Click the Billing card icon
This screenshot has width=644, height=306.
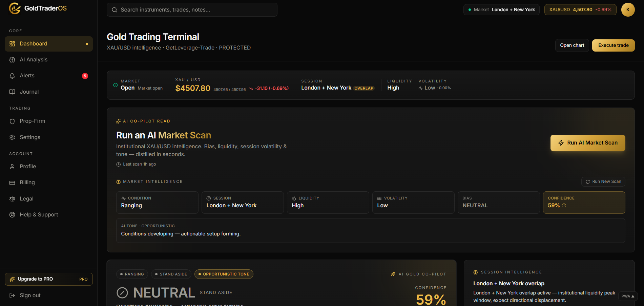12,183
